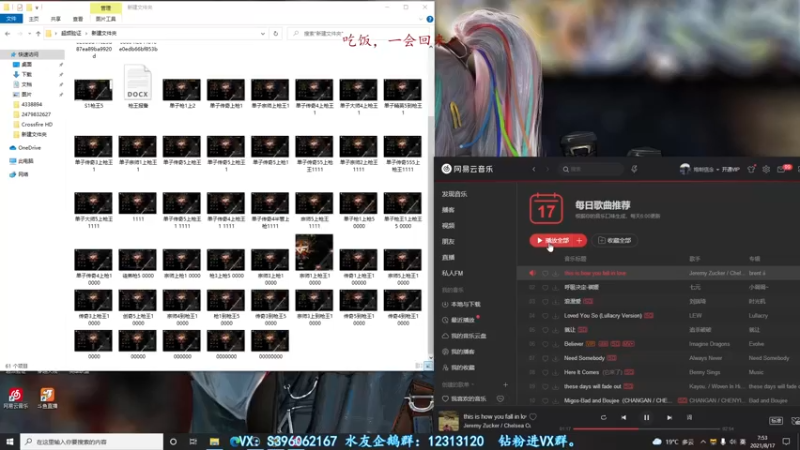The image size is (800, 450).
Task: Click the user avatar in NetEase Music
Action: pos(685,169)
